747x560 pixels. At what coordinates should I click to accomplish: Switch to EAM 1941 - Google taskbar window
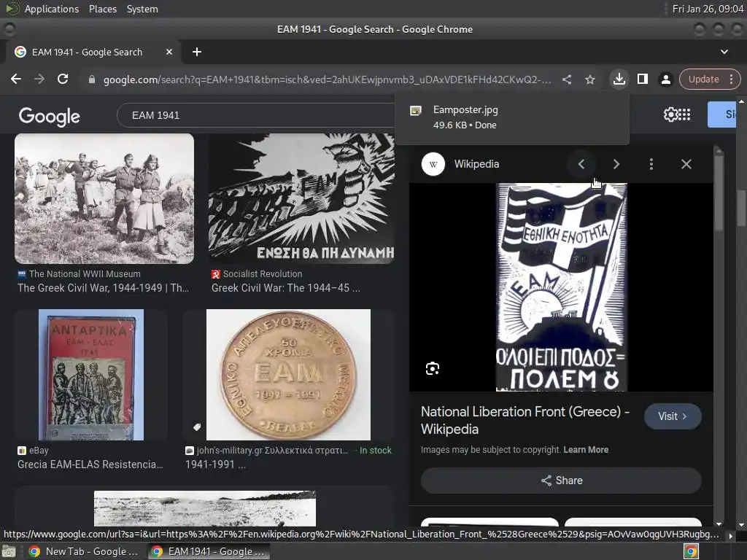click(x=208, y=551)
